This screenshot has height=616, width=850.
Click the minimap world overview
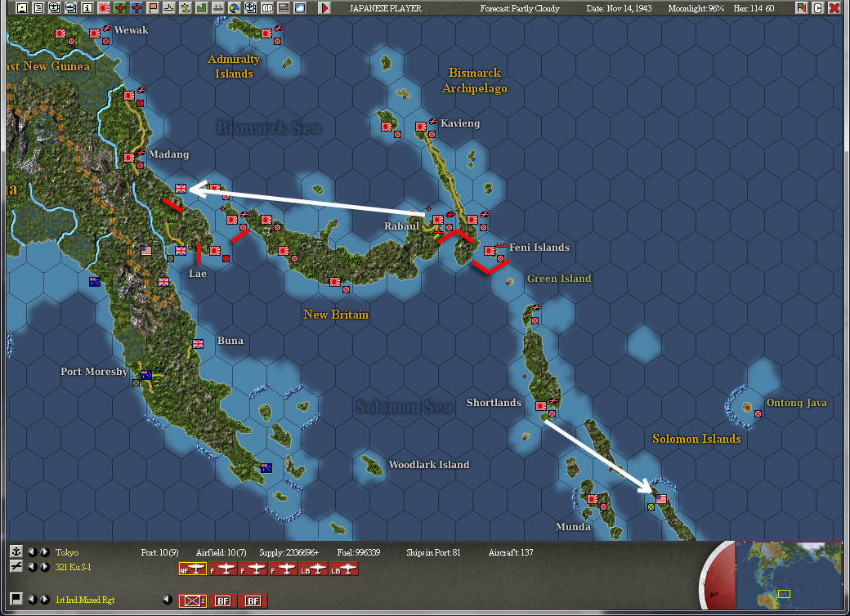[x=788, y=575]
